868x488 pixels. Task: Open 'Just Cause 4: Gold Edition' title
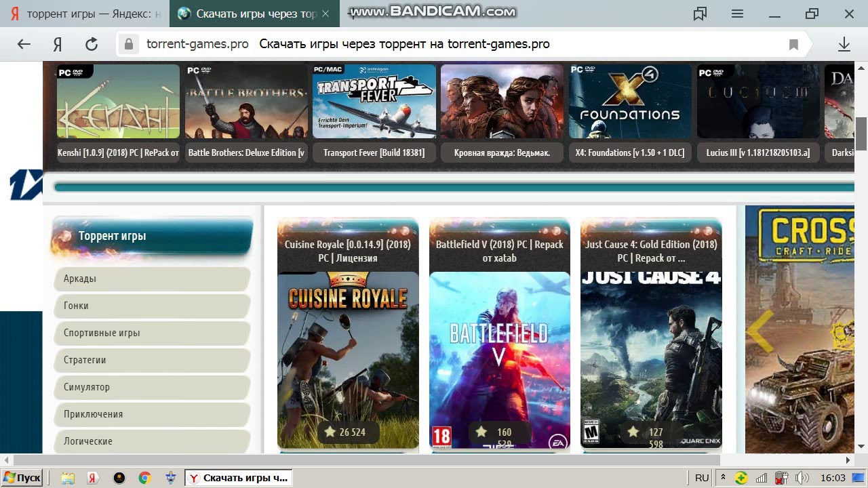point(651,251)
